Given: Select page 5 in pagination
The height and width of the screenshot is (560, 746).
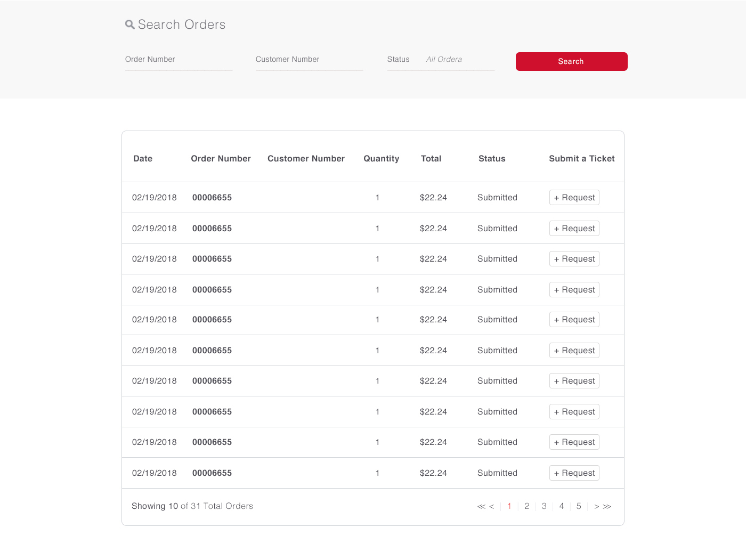Looking at the screenshot, I should (579, 506).
